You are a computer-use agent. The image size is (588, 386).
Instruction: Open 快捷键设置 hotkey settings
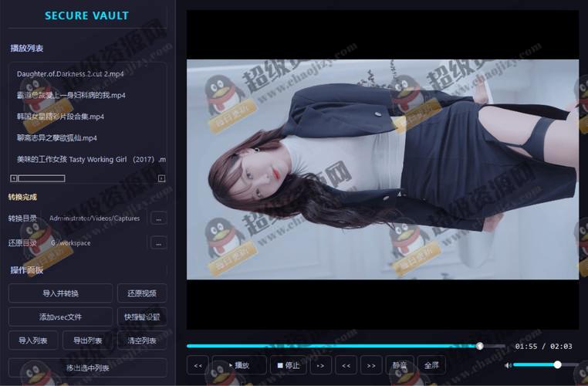click(142, 317)
